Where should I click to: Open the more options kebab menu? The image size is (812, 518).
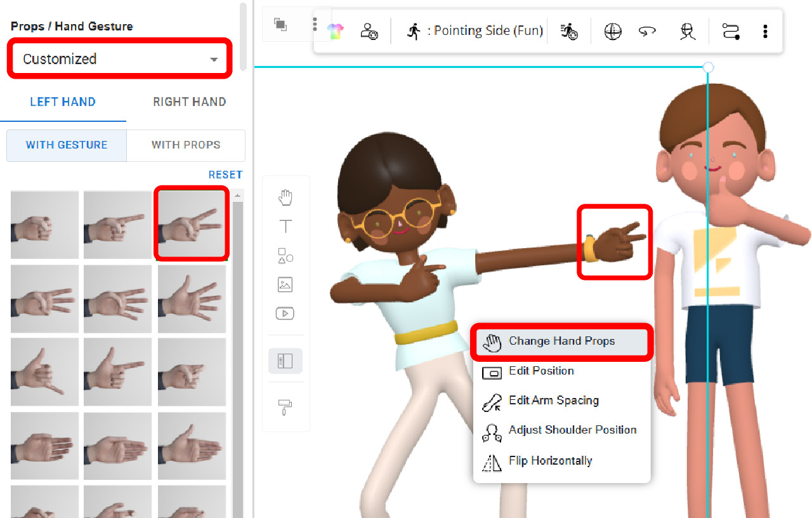tap(765, 30)
